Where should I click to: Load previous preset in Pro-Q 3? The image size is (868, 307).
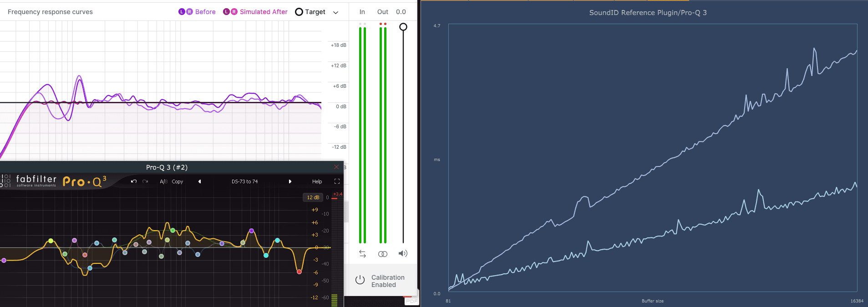[199, 181]
